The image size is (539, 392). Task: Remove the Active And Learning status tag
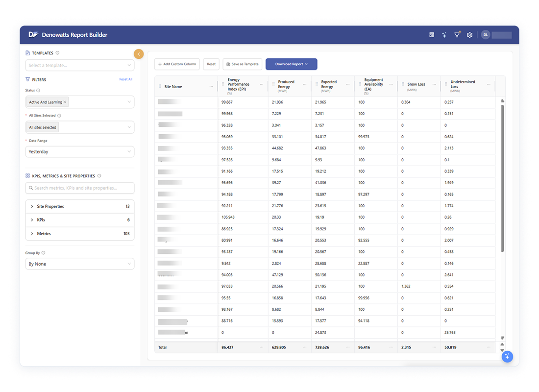[x=65, y=102]
